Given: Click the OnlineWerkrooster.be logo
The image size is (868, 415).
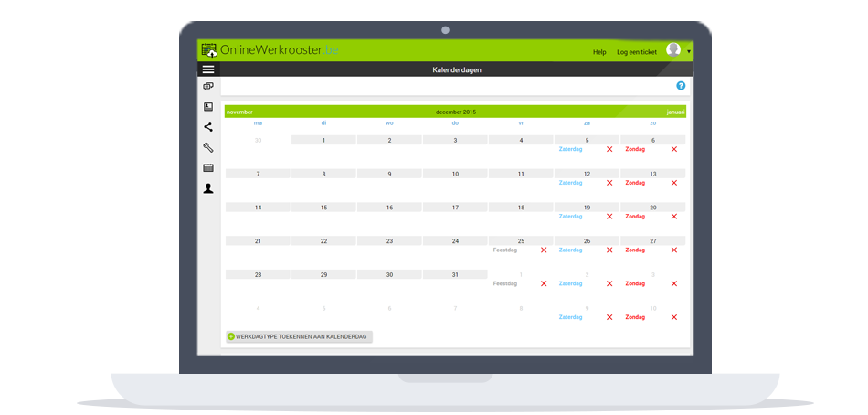Looking at the screenshot, I should coord(270,50).
